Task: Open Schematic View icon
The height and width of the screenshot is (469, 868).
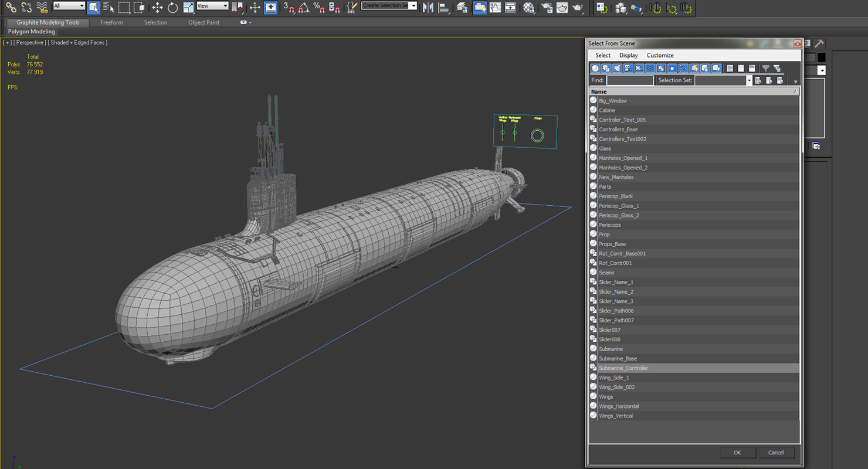Action: [510, 8]
